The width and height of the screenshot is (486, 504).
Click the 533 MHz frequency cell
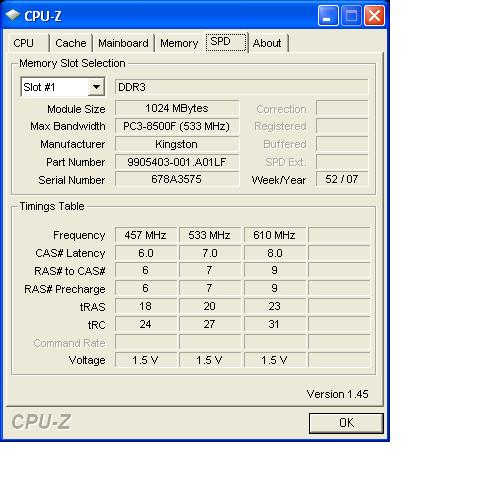(210, 235)
